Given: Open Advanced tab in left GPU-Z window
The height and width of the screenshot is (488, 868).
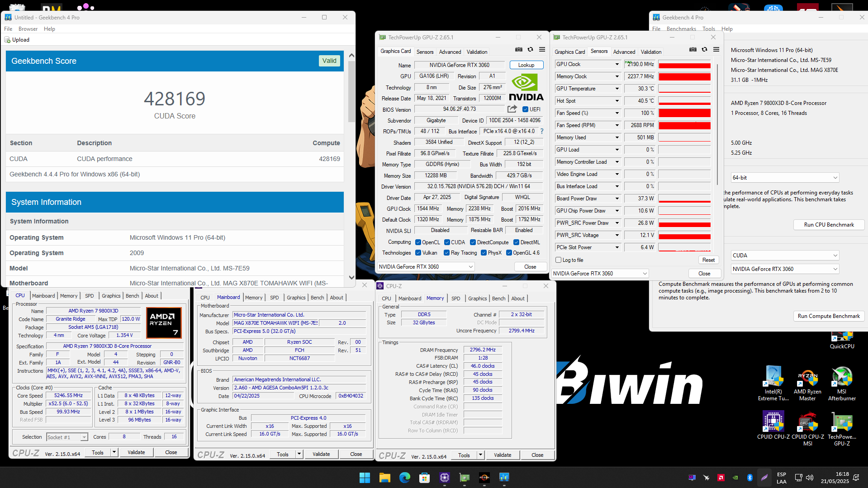Looking at the screenshot, I should tap(450, 52).
